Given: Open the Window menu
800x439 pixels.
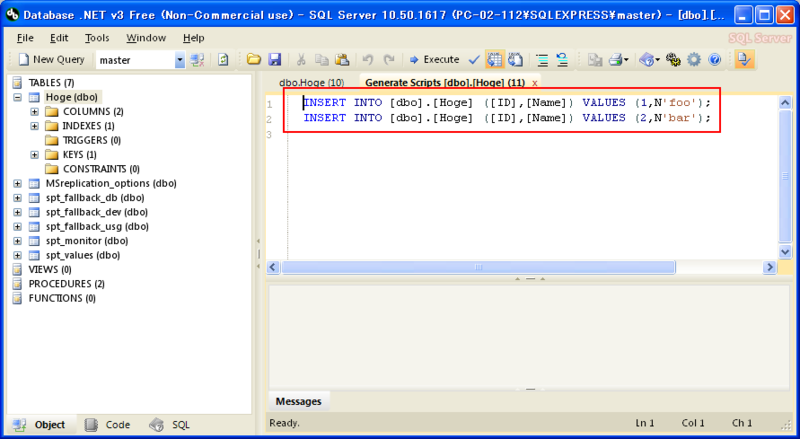Looking at the screenshot, I should click(x=146, y=38).
